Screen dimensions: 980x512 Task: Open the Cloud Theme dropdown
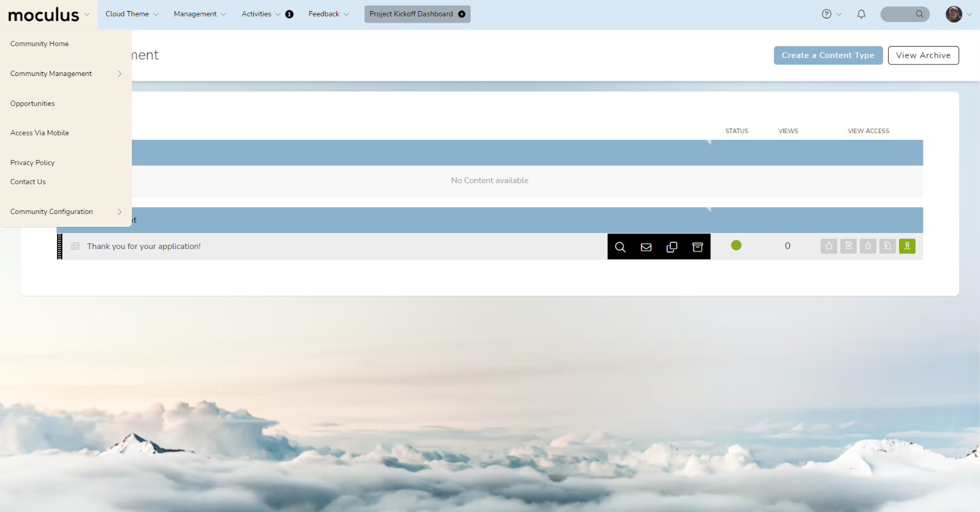point(132,14)
